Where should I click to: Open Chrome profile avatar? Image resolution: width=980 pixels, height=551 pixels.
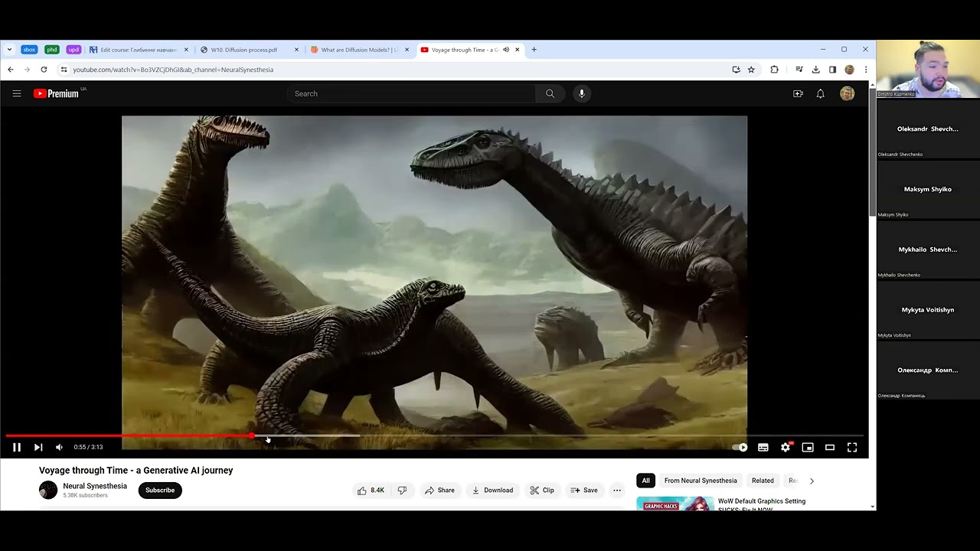pyautogui.click(x=849, y=70)
